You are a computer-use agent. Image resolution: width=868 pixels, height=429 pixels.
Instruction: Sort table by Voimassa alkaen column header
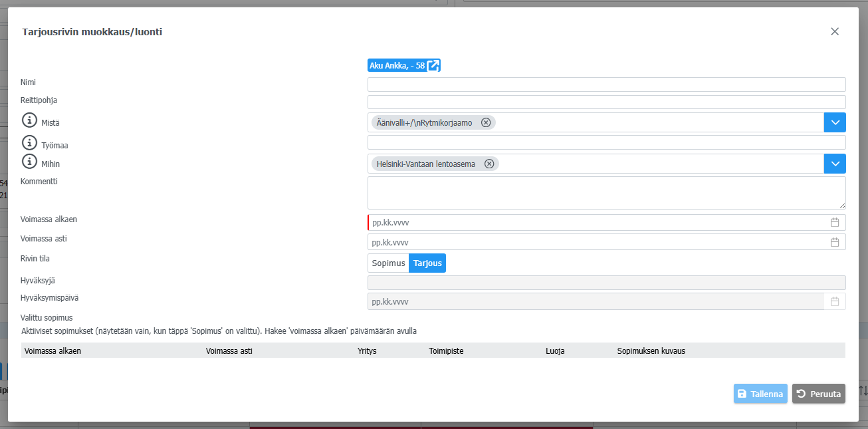pyautogui.click(x=53, y=351)
